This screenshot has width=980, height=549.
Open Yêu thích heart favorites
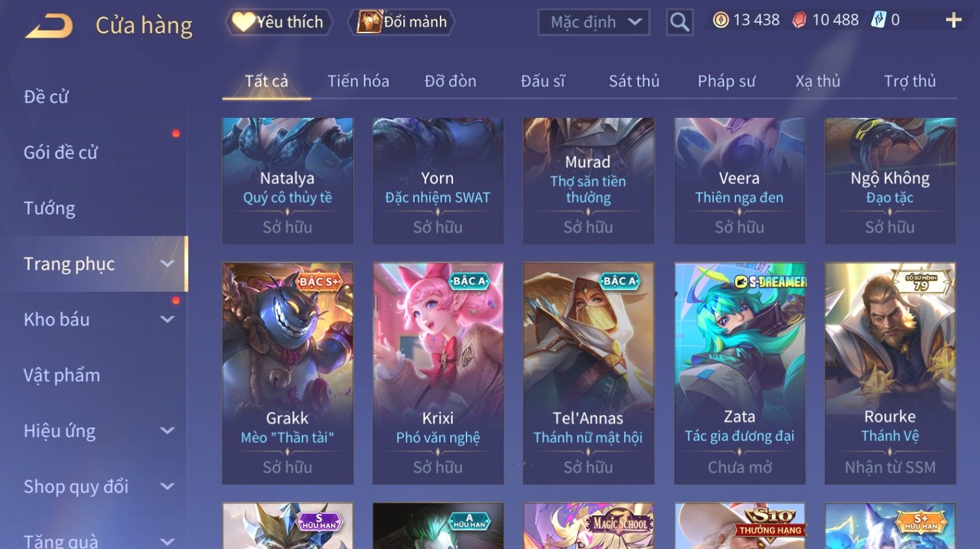coord(279,22)
